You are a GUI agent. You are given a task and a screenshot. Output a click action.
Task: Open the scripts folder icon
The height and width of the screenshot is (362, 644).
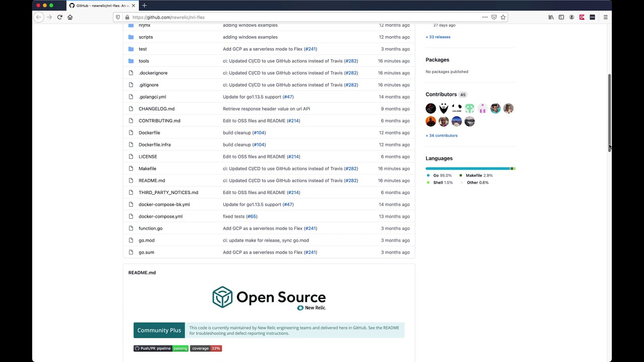pyautogui.click(x=131, y=37)
